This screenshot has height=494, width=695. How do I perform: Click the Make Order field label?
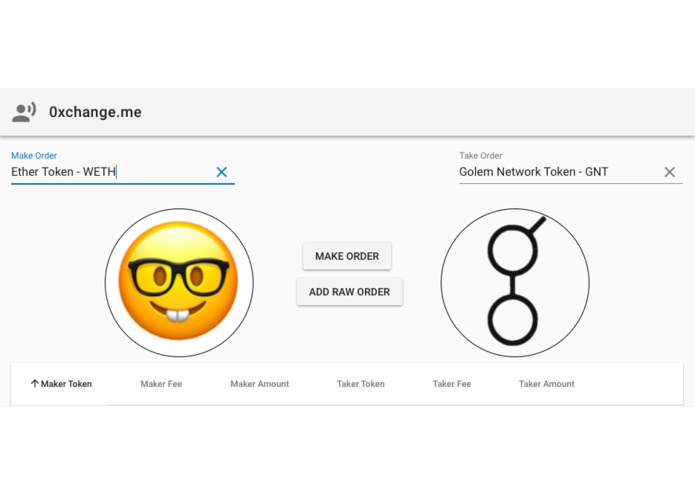pyautogui.click(x=34, y=156)
